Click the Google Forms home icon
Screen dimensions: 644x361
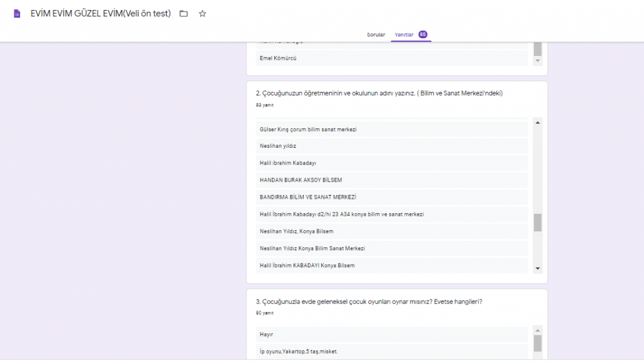[17, 13]
